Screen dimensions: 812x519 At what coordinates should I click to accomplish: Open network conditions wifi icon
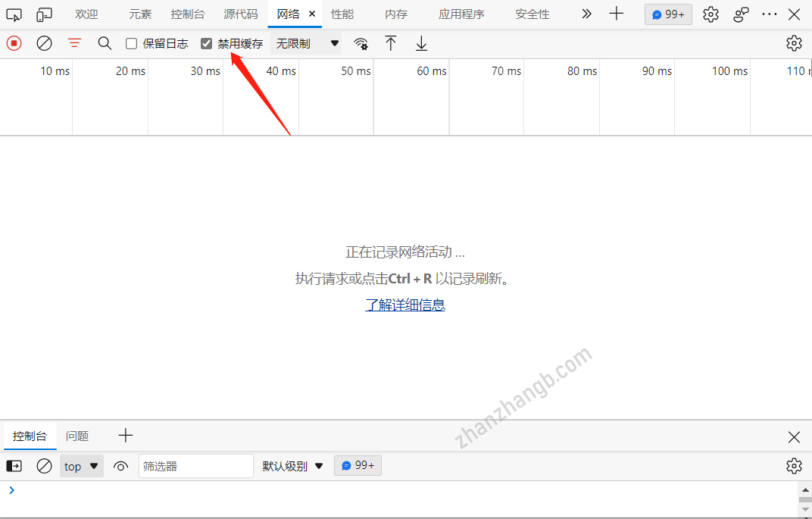coord(361,44)
